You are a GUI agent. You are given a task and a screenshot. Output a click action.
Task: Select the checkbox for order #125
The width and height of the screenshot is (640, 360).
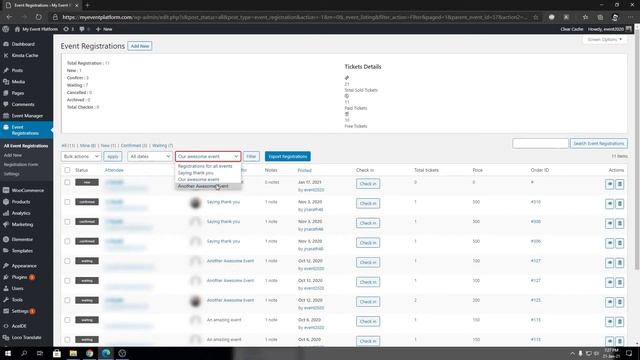click(x=67, y=300)
